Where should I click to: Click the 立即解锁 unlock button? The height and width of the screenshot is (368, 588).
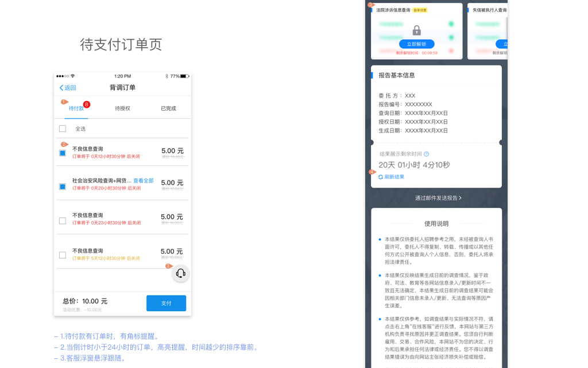[416, 44]
